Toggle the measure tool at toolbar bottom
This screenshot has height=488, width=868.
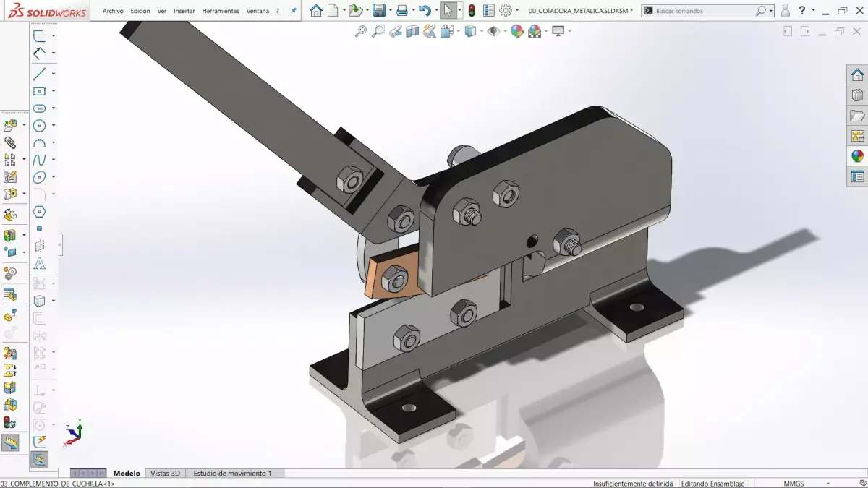10,442
